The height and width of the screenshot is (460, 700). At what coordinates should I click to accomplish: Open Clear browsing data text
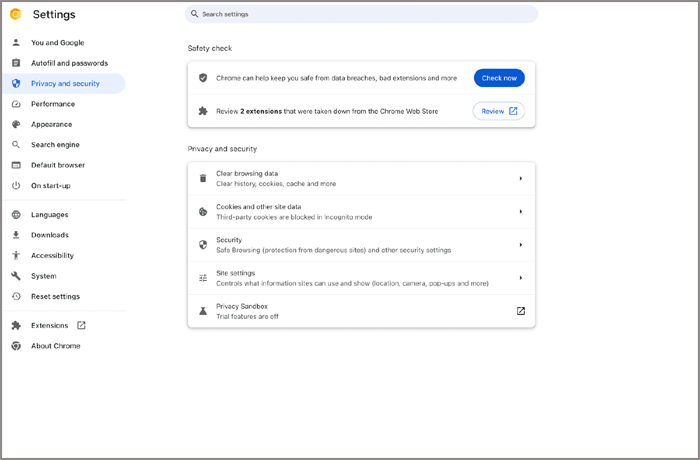click(247, 173)
